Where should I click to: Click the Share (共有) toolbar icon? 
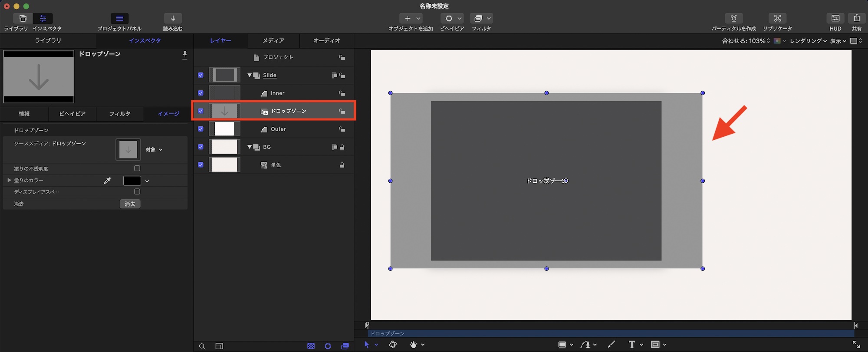pos(856,18)
